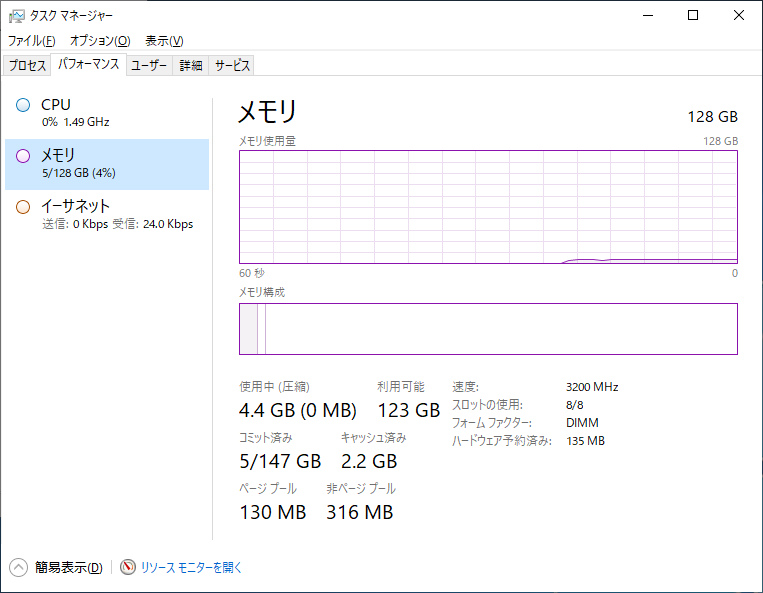Open the ファイル menu

(31, 41)
